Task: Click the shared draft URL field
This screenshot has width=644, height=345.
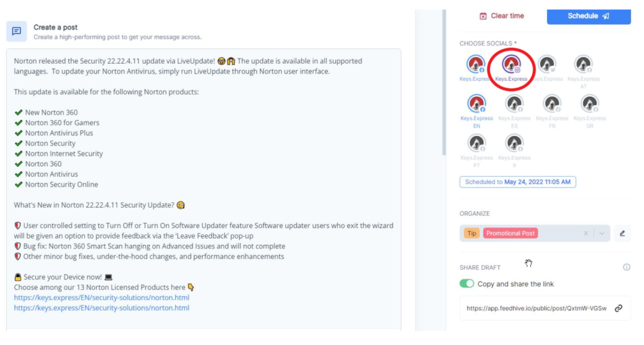Action: [536, 308]
